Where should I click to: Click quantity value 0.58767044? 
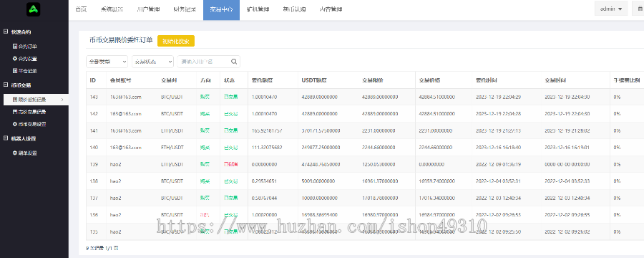[x=264, y=198]
